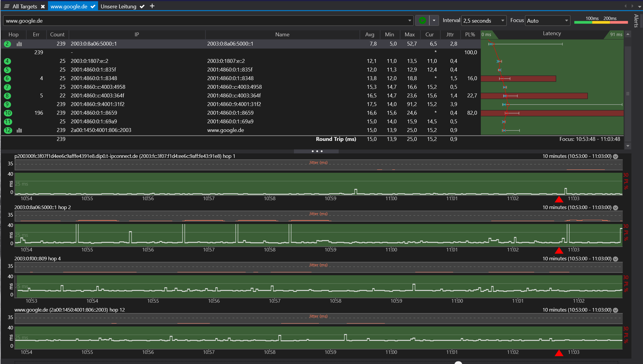Click the Avg column header
Image resolution: width=643 pixels, height=364 pixels.
[370, 35]
